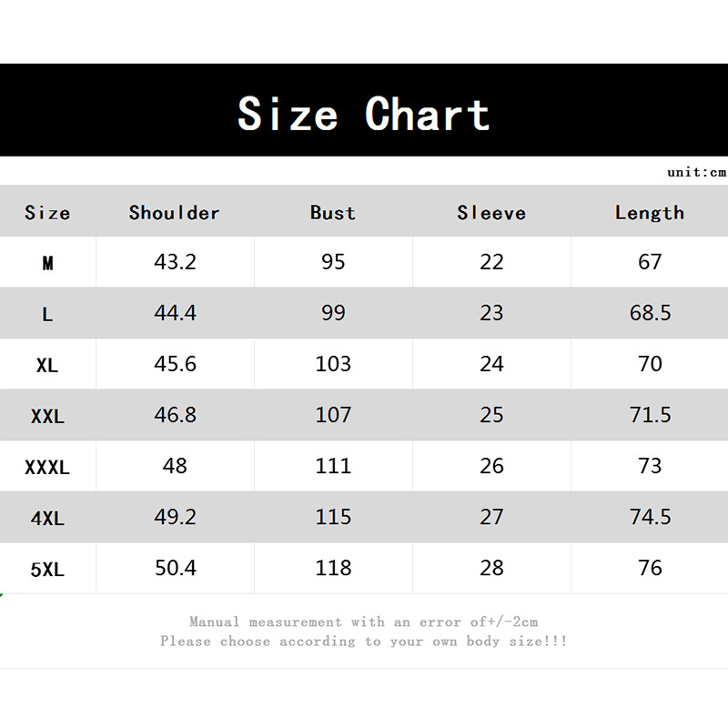Select the XXXL size row label
The width and height of the screenshot is (728, 728).
pos(47,468)
